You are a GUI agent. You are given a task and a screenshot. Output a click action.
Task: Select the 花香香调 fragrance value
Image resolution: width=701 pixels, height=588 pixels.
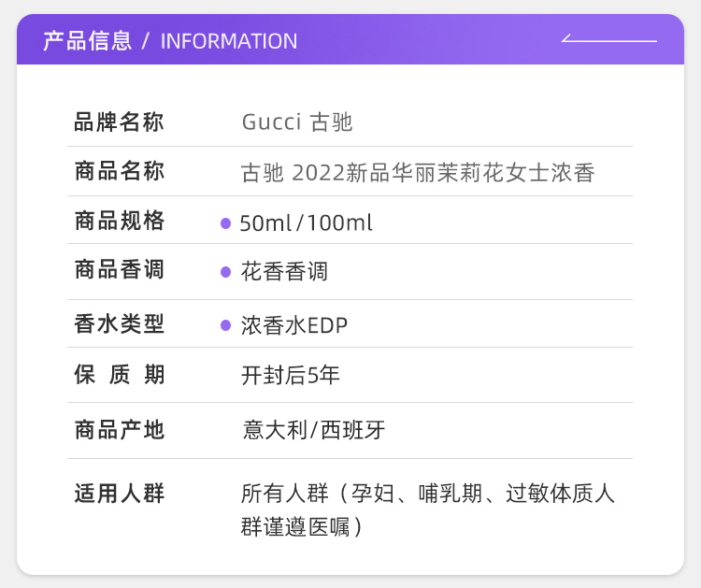[x=284, y=271]
